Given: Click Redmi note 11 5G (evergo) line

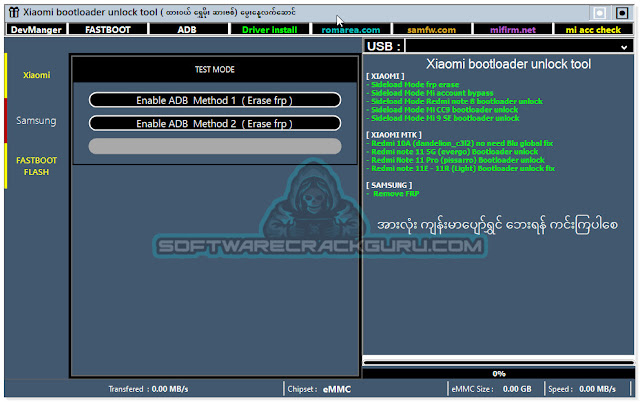Looking at the screenshot, I should pyautogui.click(x=453, y=152).
